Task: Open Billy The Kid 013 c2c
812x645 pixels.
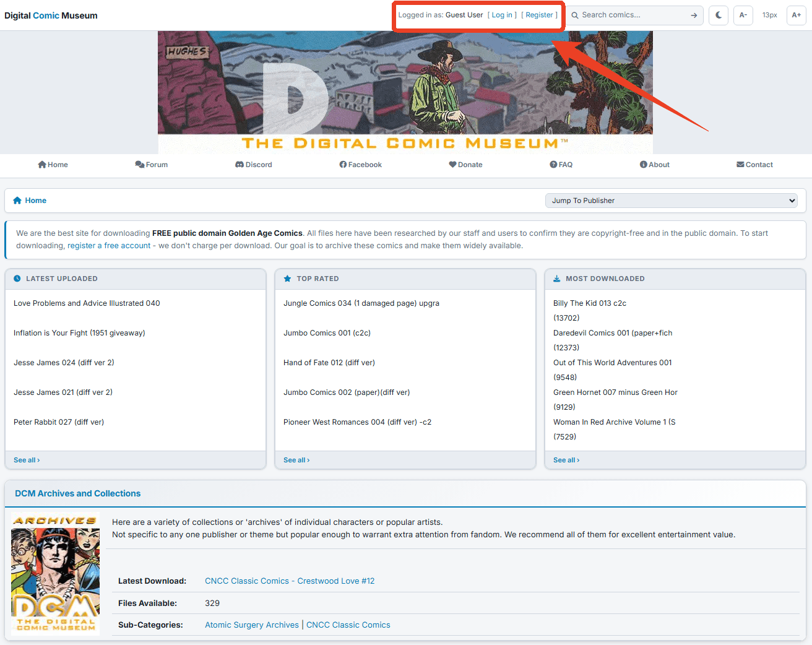Action: tap(590, 303)
